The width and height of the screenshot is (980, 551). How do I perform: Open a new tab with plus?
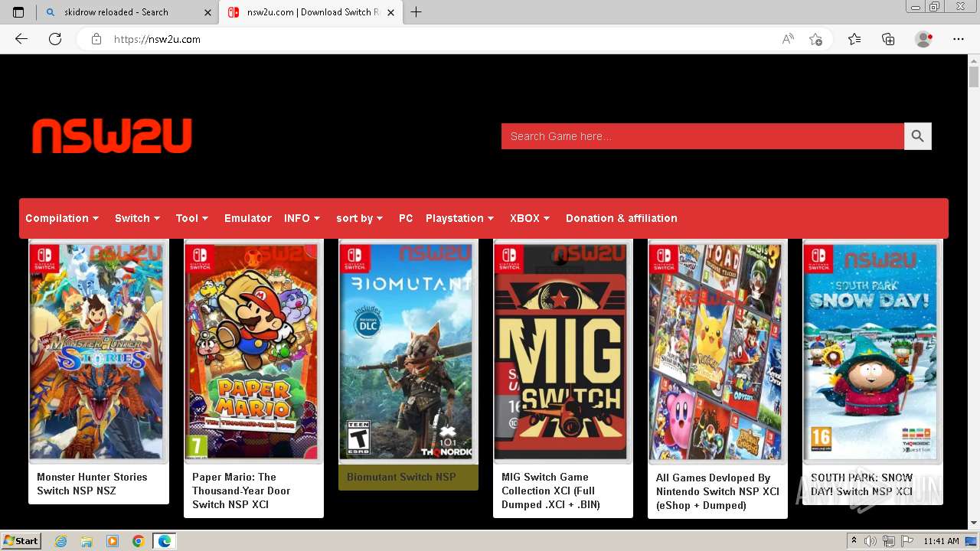pos(416,12)
